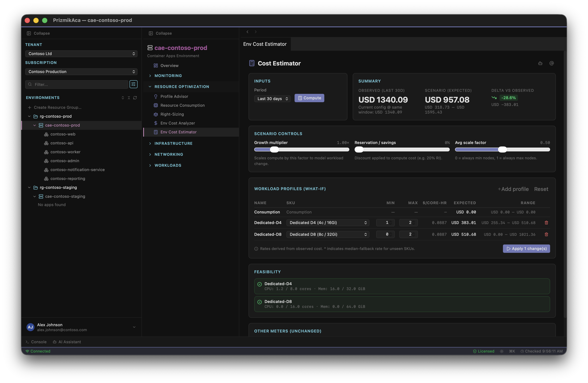Click the Max nodes field for Dedicated-D8
The height and width of the screenshot is (383, 588).
click(408, 234)
